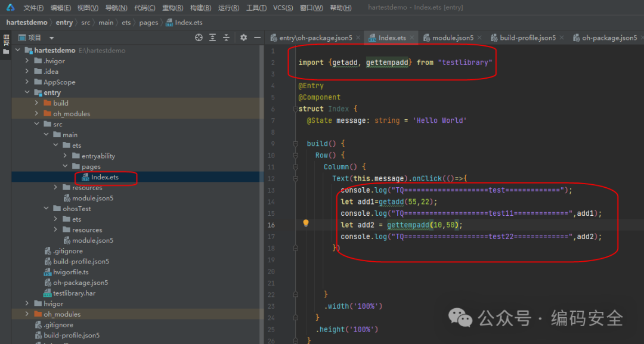Collapse the src folder

(36, 124)
